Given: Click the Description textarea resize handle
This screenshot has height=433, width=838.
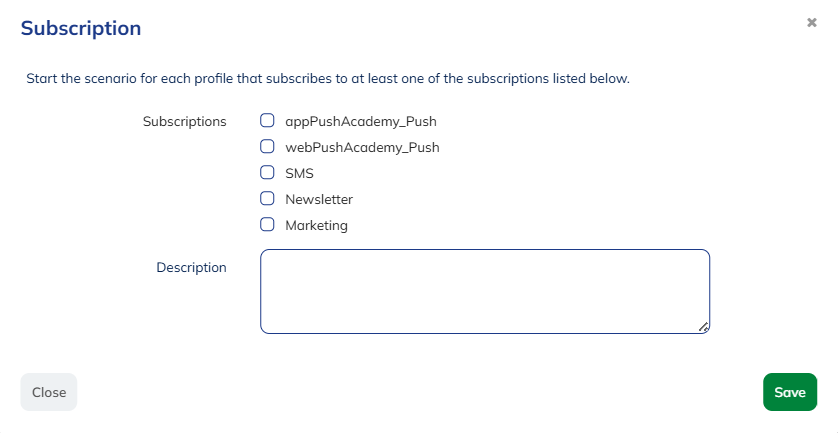Looking at the screenshot, I should [x=704, y=327].
